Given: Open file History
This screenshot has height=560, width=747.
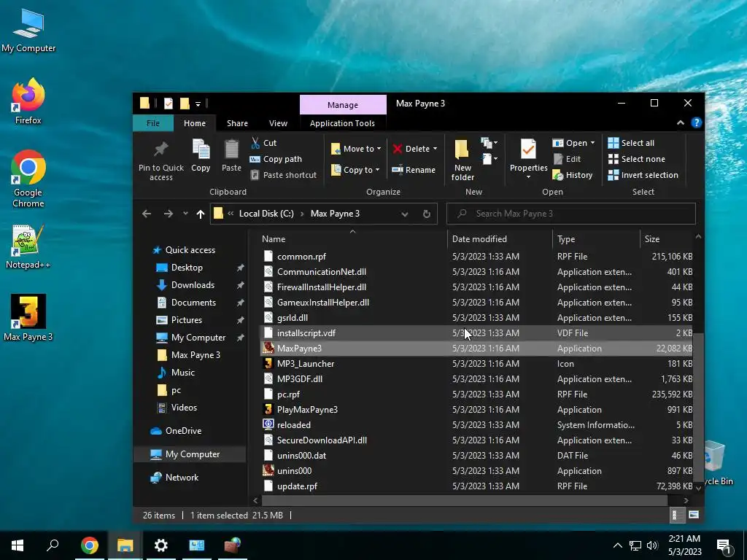Looking at the screenshot, I should coord(573,175).
